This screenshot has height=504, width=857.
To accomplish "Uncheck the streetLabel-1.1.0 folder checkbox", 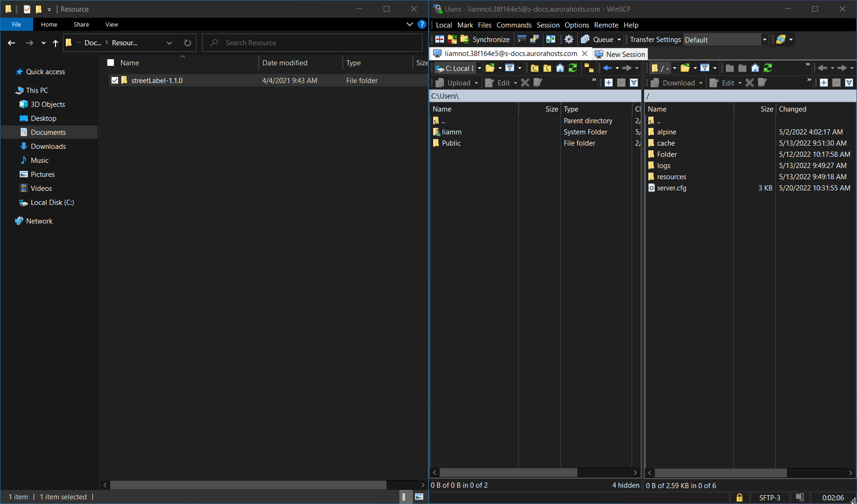I will pos(115,80).
